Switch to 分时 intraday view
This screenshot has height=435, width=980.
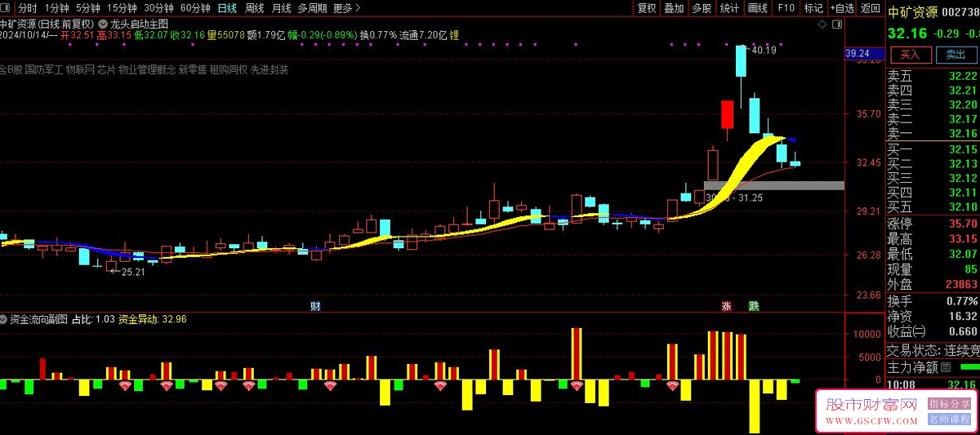point(28,8)
